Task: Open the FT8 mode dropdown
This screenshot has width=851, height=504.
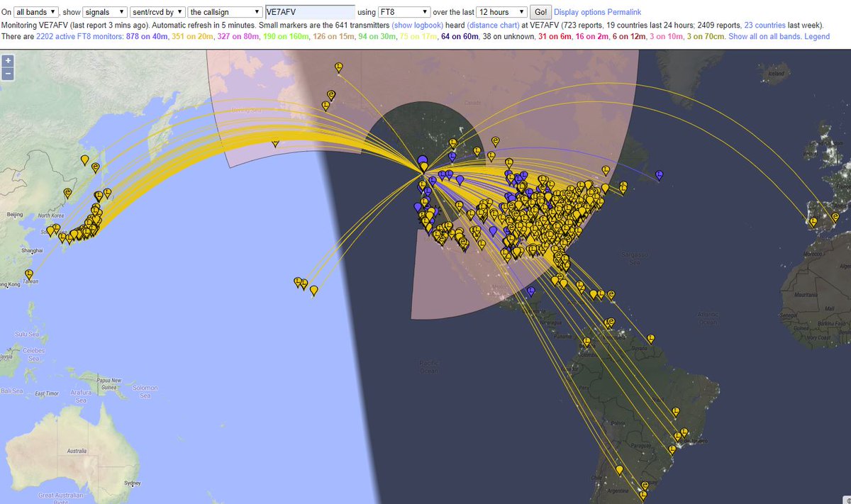Action: (405, 13)
